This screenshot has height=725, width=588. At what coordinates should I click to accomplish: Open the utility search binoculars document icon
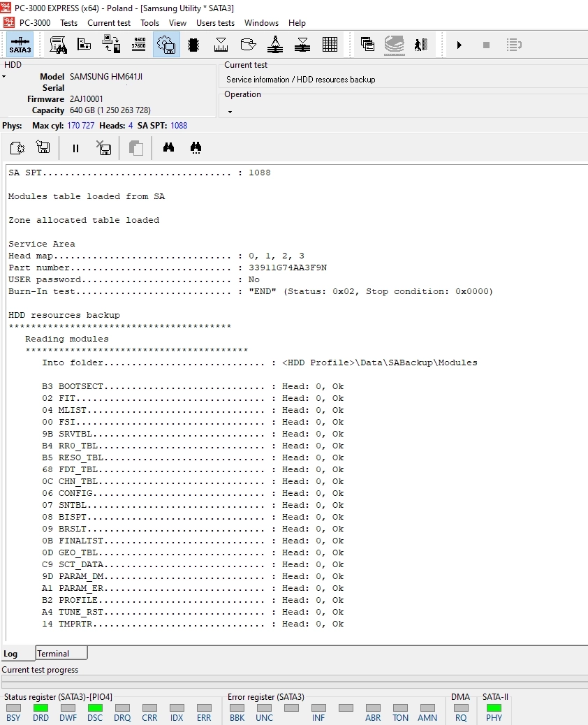[58, 45]
